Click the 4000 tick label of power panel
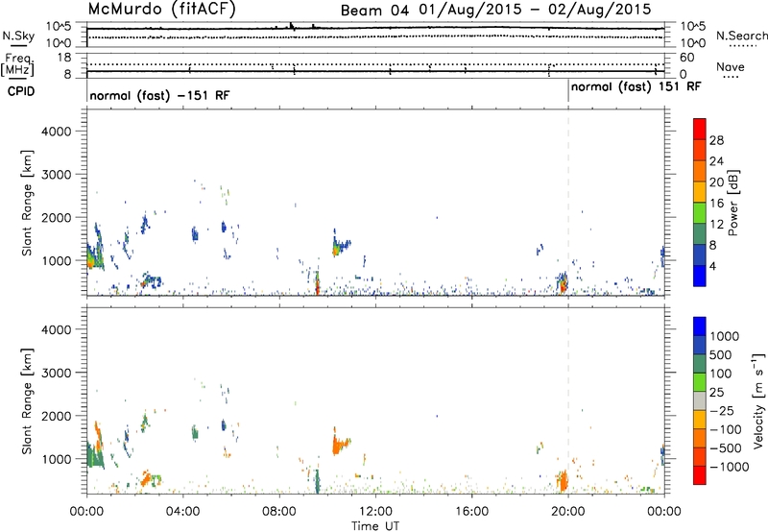Viewport: 768px width, 532px height. point(56,132)
